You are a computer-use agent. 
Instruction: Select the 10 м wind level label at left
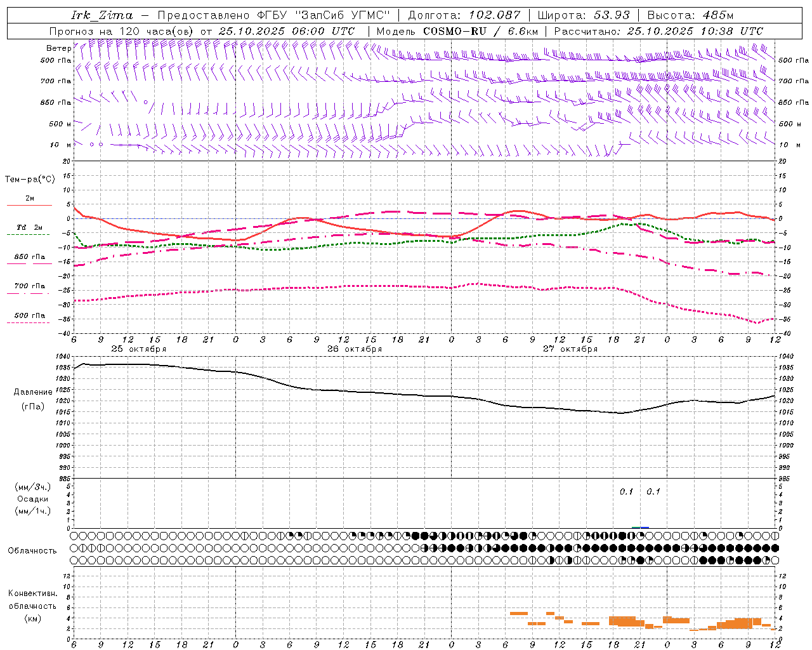pos(61,145)
